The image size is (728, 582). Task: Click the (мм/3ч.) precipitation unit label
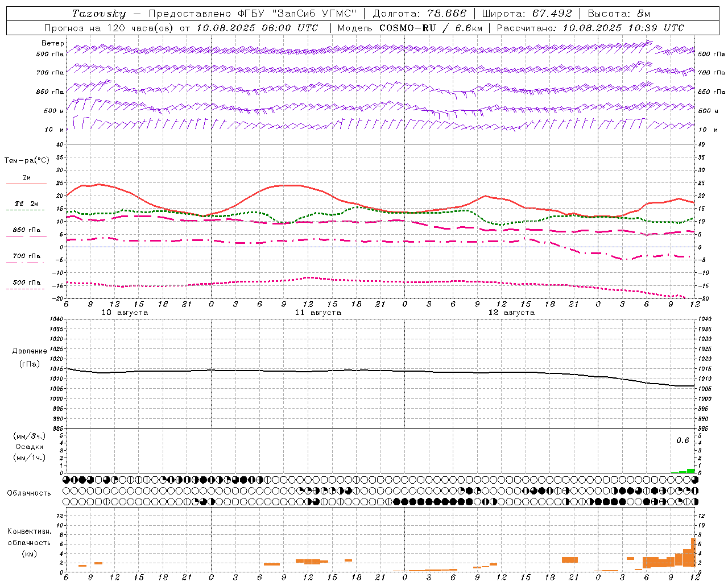pos(30,436)
